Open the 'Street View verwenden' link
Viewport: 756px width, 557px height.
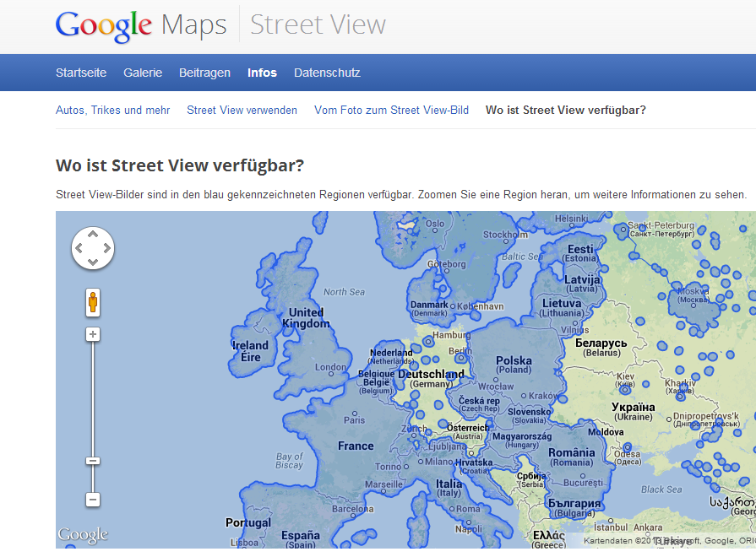(x=242, y=111)
